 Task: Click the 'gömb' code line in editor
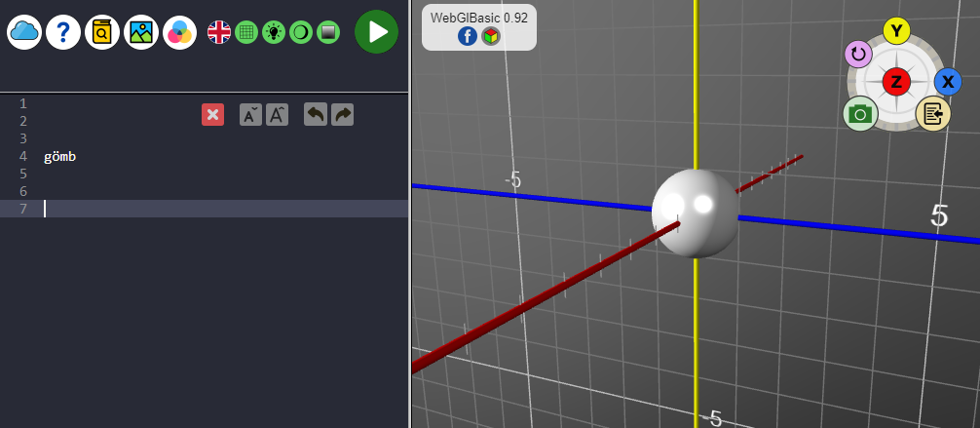[x=60, y=156]
